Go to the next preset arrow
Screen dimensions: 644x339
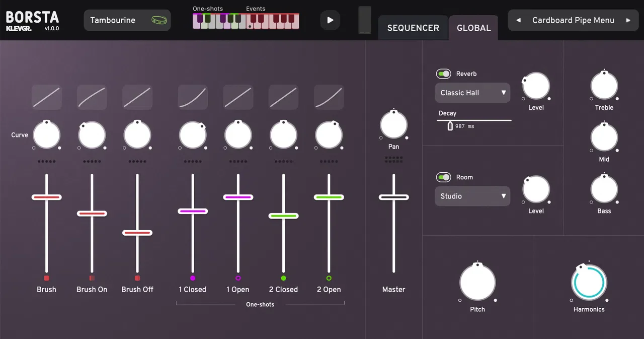628,20
